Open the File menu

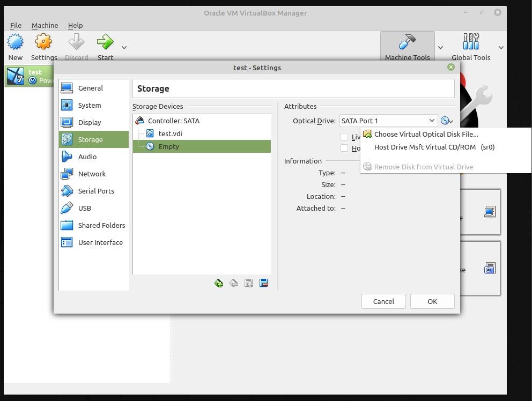coord(16,25)
